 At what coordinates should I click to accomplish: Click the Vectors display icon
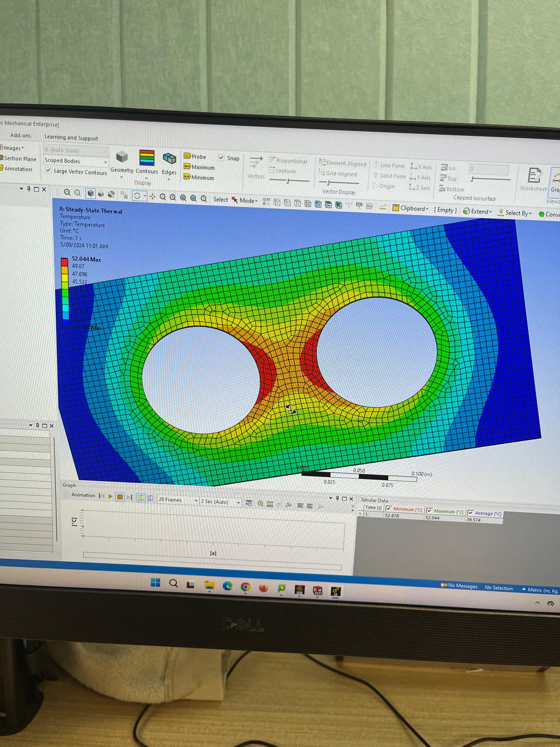tap(256, 167)
